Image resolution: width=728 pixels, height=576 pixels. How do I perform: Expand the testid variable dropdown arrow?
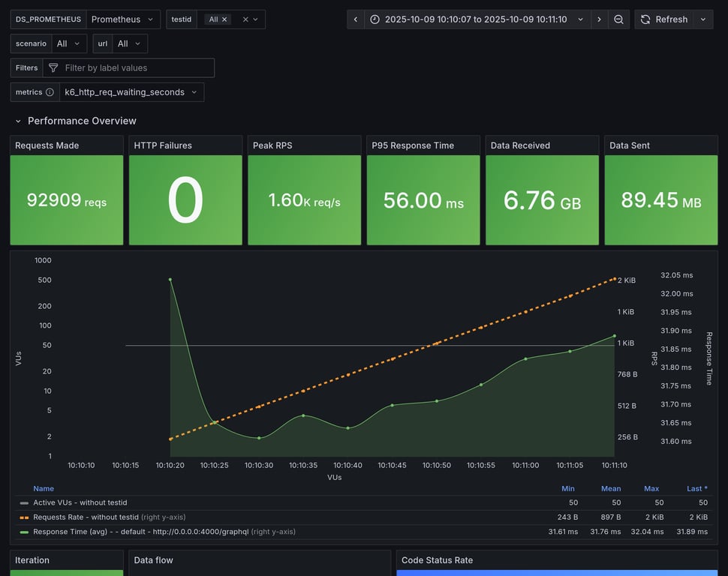[x=255, y=19]
